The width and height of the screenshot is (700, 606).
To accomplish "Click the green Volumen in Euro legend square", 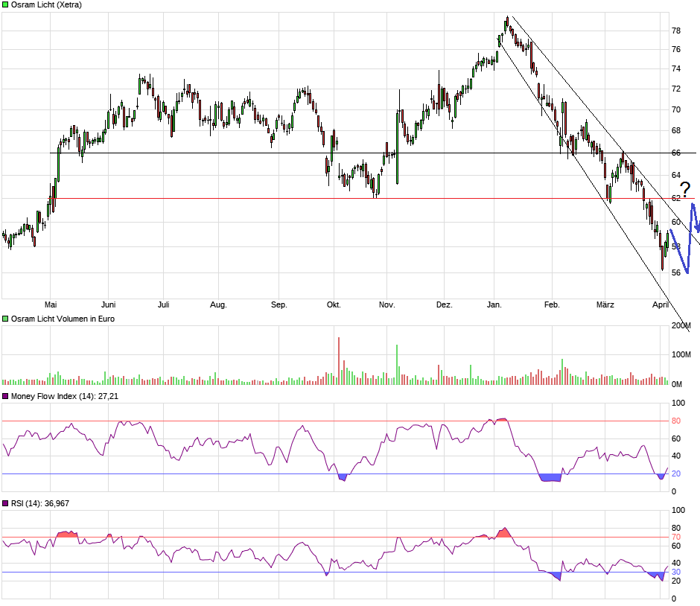I will click(x=5, y=319).
